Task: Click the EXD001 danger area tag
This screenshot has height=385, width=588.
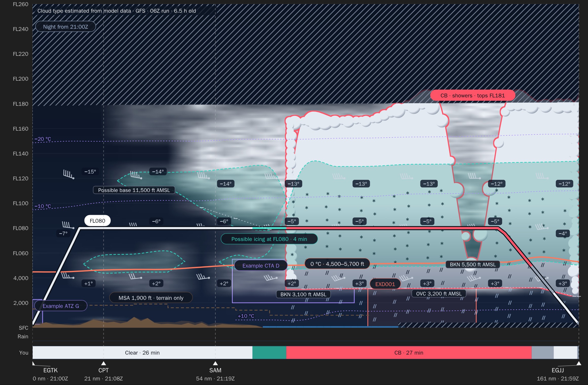Action: click(x=385, y=284)
